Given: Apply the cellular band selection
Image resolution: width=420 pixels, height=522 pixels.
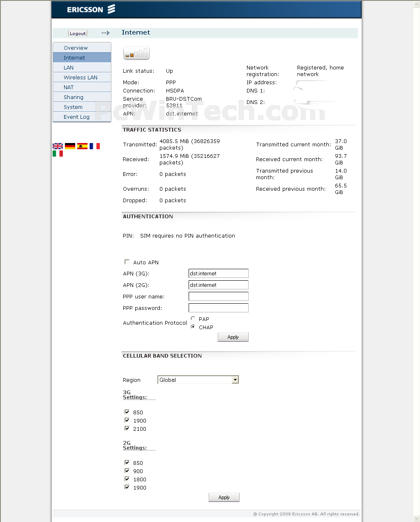Looking at the screenshot, I should tap(224, 497).
